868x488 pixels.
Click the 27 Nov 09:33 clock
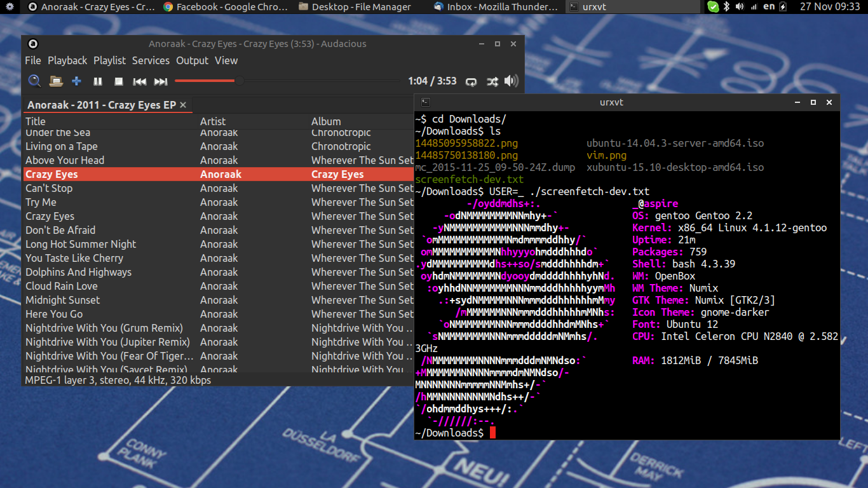[x=829, y=7]
